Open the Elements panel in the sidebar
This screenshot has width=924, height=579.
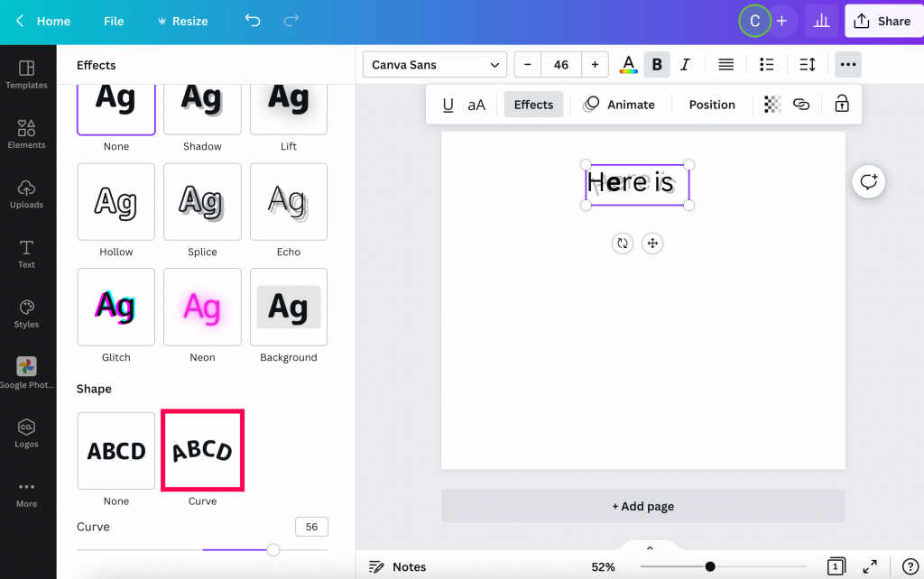(27, 133)
